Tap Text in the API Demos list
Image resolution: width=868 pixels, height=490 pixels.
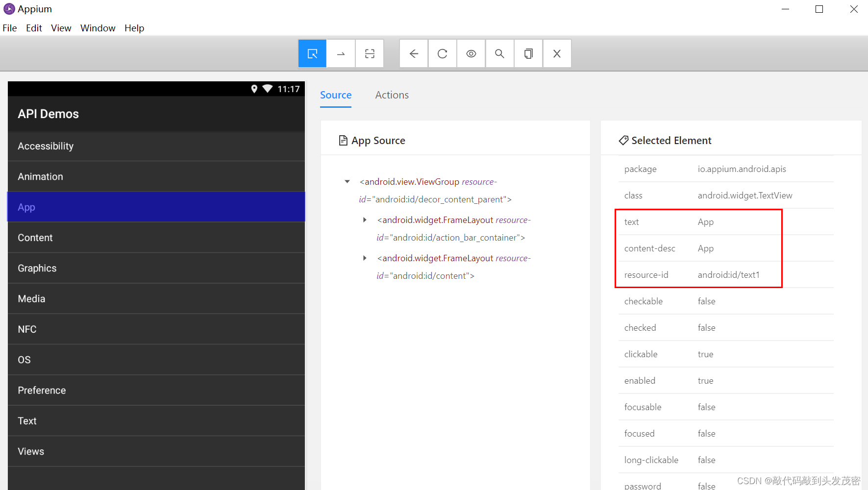click(156, 421)
